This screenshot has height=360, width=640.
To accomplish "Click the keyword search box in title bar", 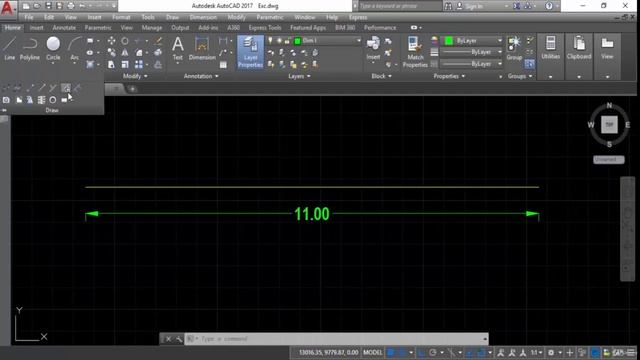I will tap(400, 6).
